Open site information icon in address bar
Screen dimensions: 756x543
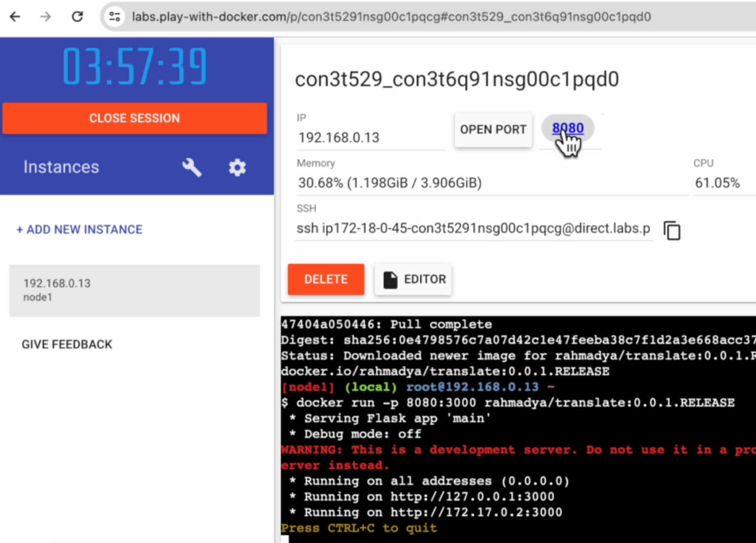pos(115,17)
